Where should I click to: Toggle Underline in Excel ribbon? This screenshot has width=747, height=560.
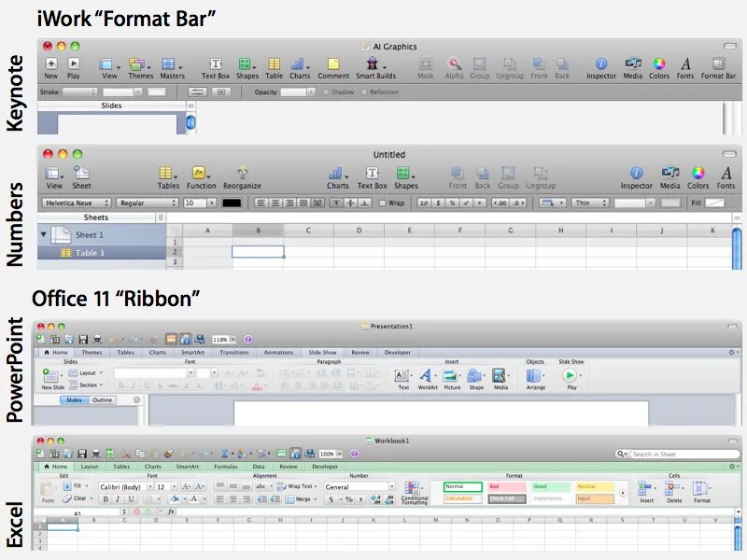(x=131, y=499)
